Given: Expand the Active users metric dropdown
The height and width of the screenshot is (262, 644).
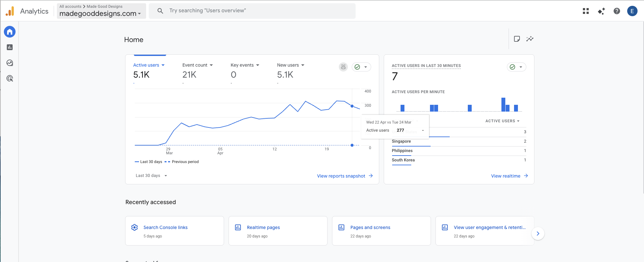Looking at the screenshot, I should [x=163, y=65].
